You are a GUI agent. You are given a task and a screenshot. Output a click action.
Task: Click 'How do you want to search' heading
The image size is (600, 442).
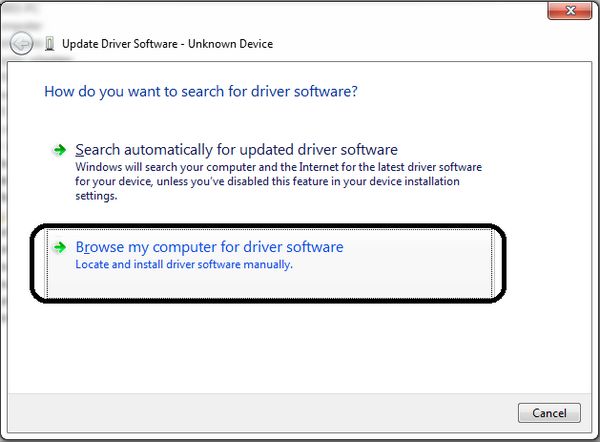[201, 92]
